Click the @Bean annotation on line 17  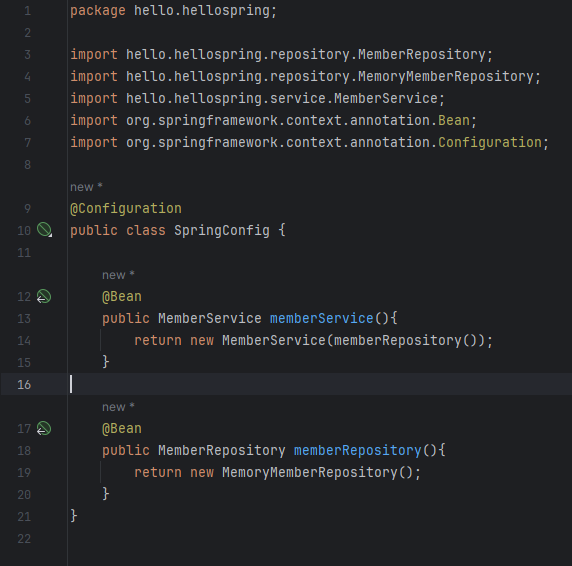[x=122, y=429]
